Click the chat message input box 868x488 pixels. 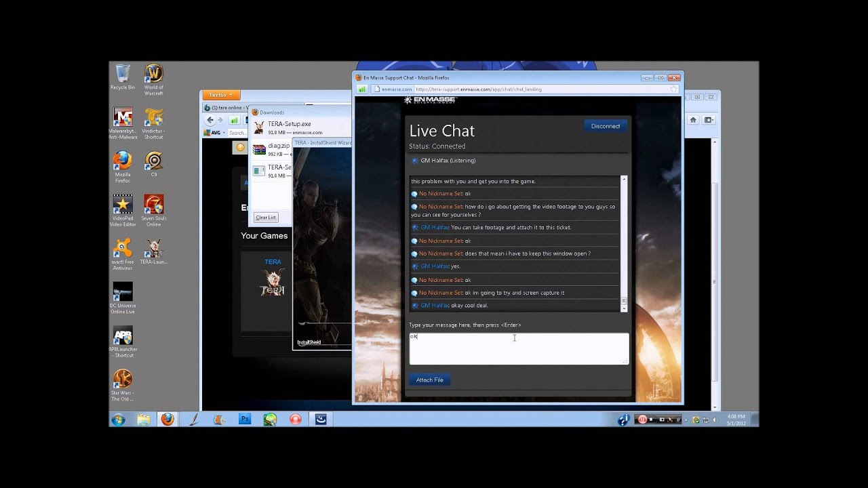[x=519, y=348]
